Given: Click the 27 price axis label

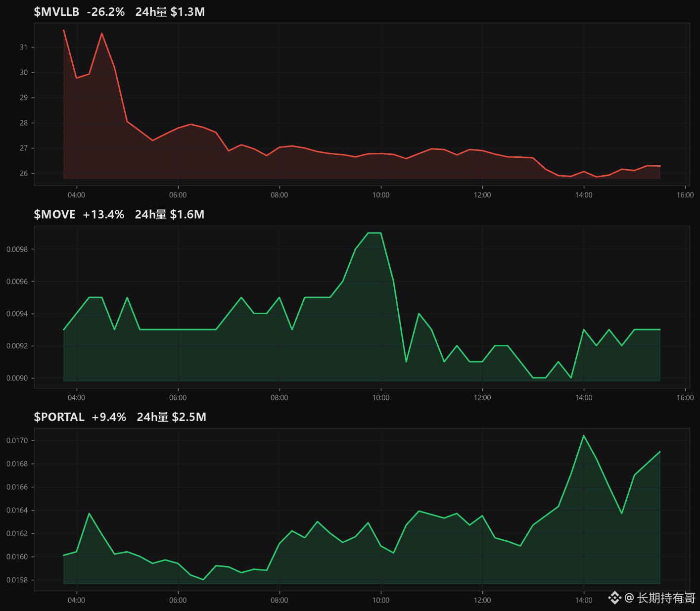Looking at the screenshot, I should [x=24, y=148].
